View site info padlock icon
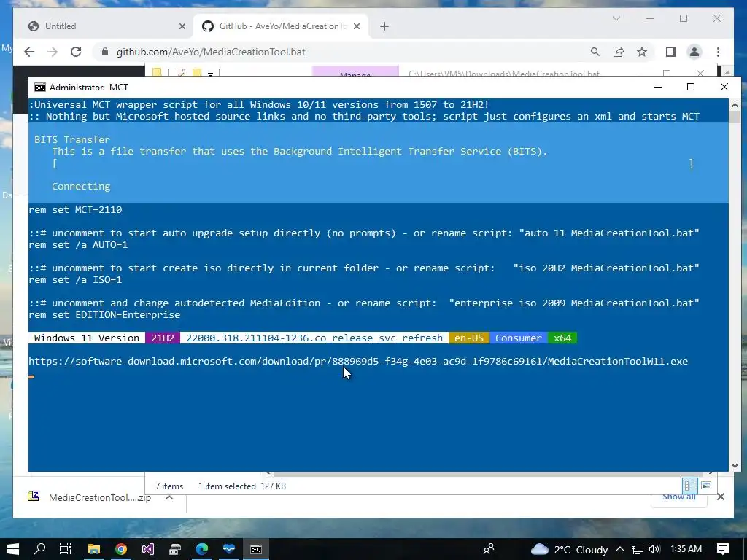Image resolution: width=747 pixels, height=560 pixels. pos(105,52)
